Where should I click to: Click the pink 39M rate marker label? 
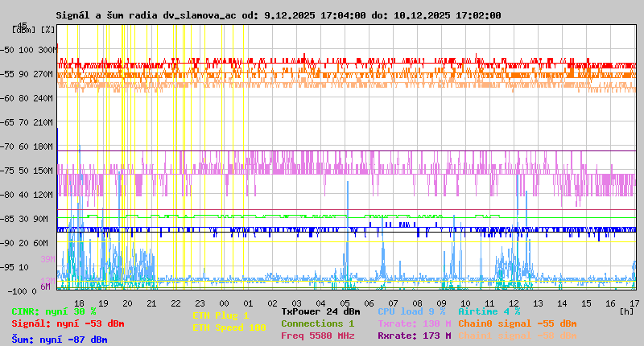(x=47, y=259)
